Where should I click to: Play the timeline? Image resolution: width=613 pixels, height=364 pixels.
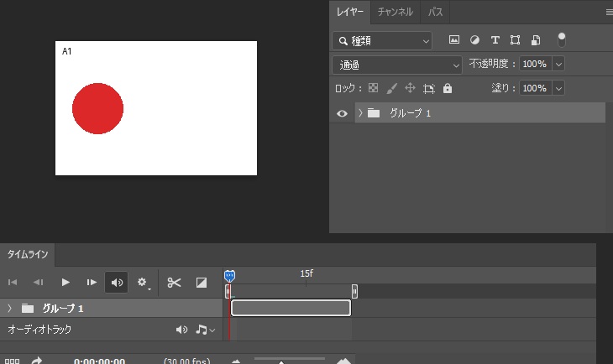(x=65, y=282)
